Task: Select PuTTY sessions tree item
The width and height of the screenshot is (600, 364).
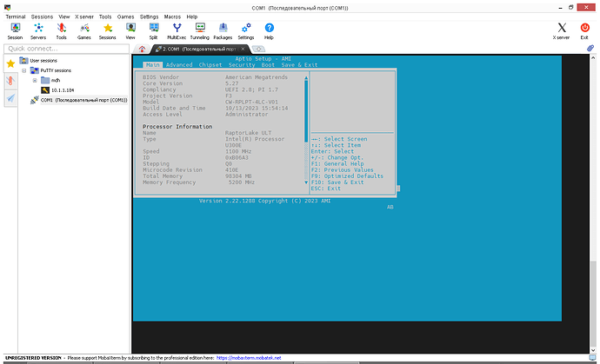Action: pyautogui.click(x=56, y=70)
